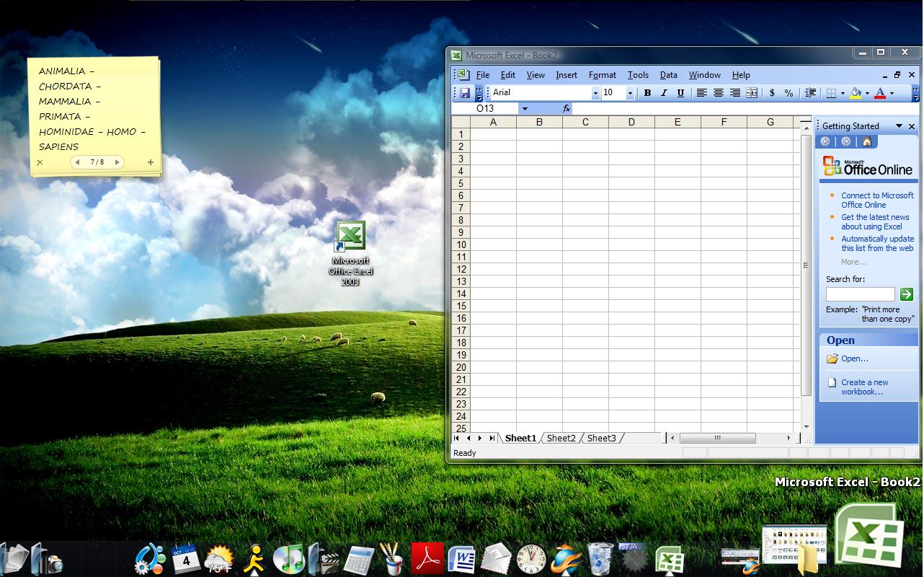Open Font Color dropdown arrow

(892, 93)
